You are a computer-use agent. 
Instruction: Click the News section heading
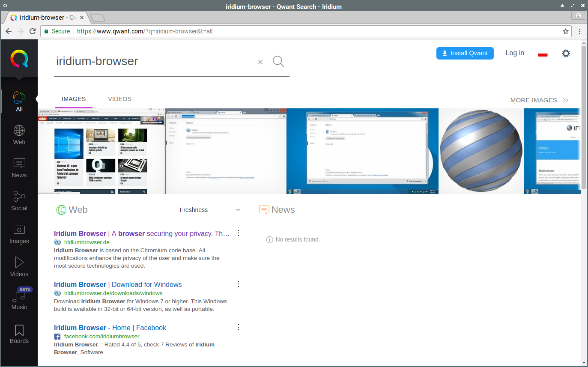(x=283, y=210)
